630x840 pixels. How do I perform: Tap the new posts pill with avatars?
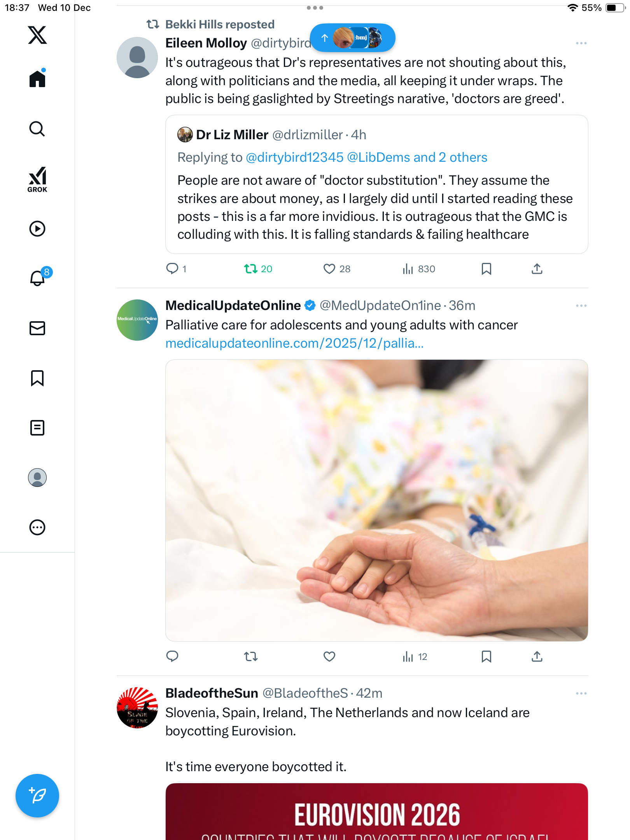point(352,38)
